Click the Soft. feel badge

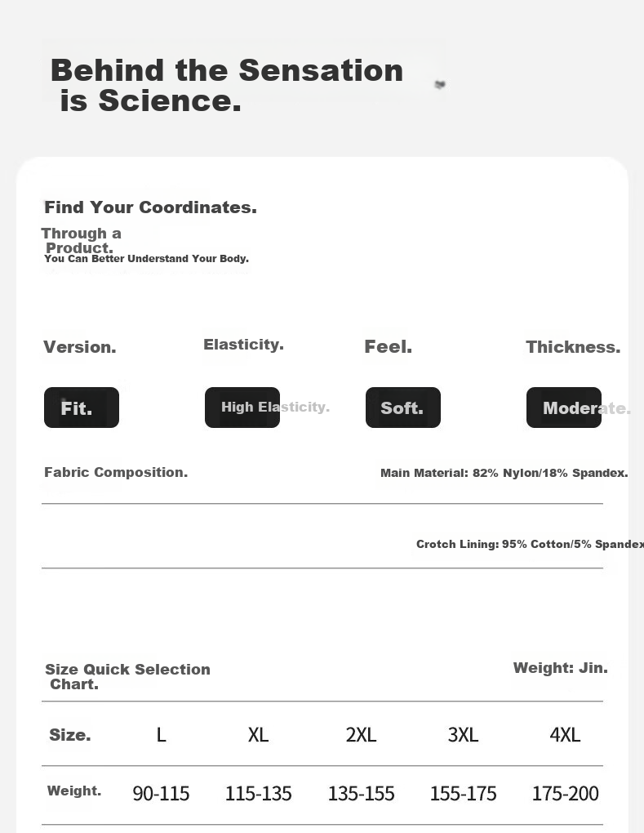pyautogui.click(x=403, y=408)
